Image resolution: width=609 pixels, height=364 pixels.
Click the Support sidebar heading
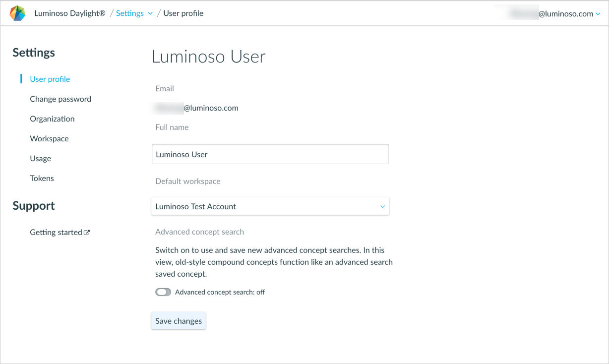[34, 205]
